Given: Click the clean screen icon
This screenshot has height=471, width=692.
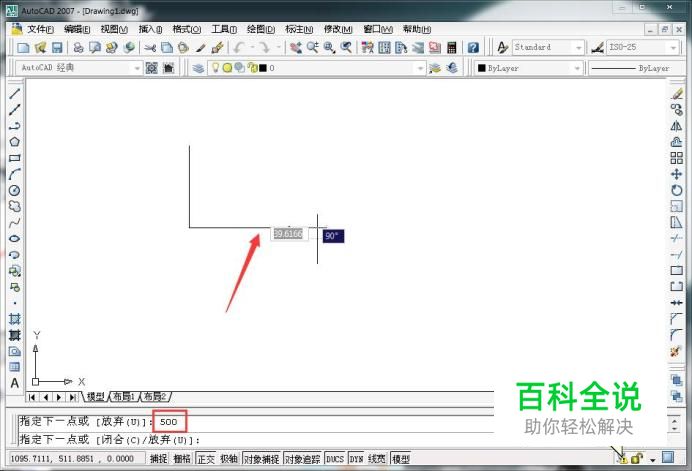Looking at the screenshot, I should [x=668, y=458].
